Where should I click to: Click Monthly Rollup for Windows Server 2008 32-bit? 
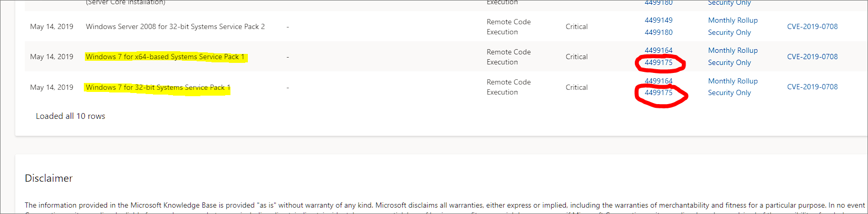pos(732,21)
